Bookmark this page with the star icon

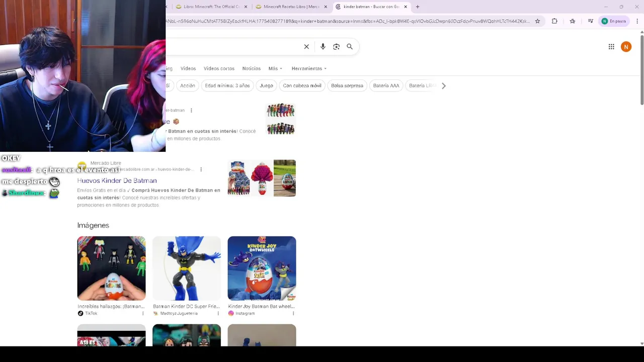[537, 21]
